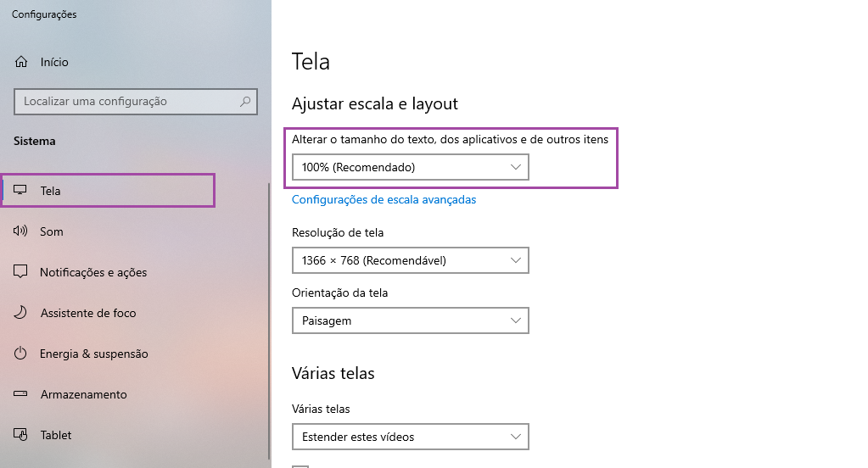Expand the 1366 × 768 resolution dropdown
This screenshot has width=868, height=468.
(x=410, y=260)
